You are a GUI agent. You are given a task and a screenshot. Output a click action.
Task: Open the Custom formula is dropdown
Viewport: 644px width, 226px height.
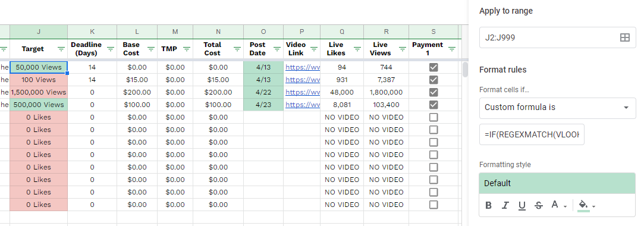[557, 108]
